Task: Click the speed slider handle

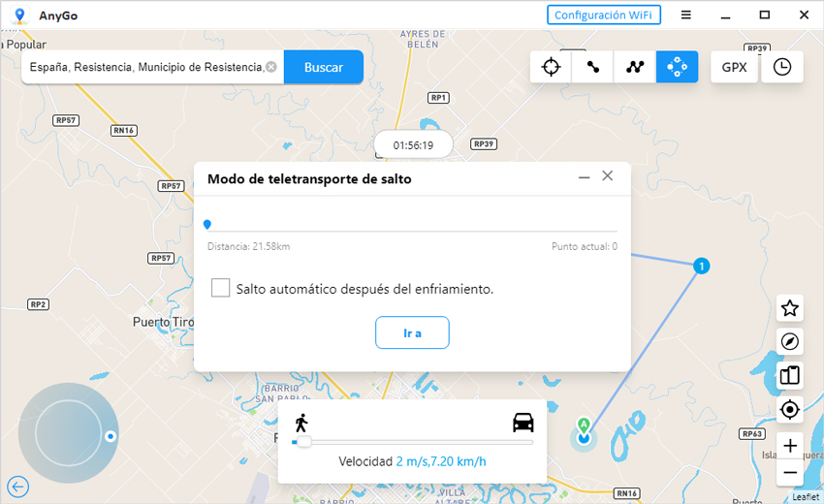Action: point(303,442)
